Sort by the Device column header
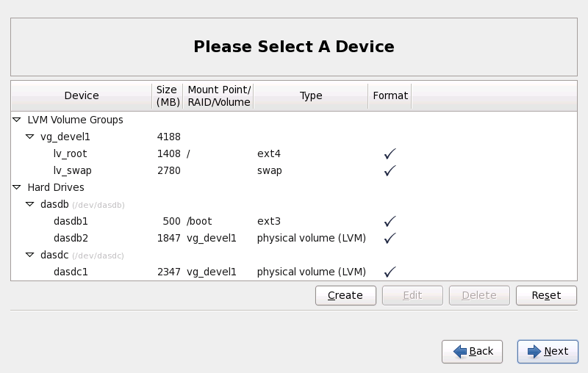Viewport: 588px width, 373px height. point(82,95)
